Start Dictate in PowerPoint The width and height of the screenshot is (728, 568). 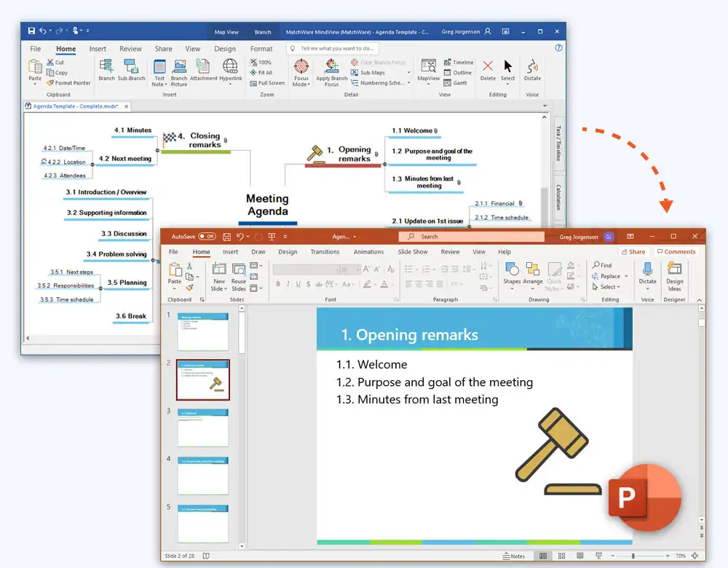[x=647, y=277]
